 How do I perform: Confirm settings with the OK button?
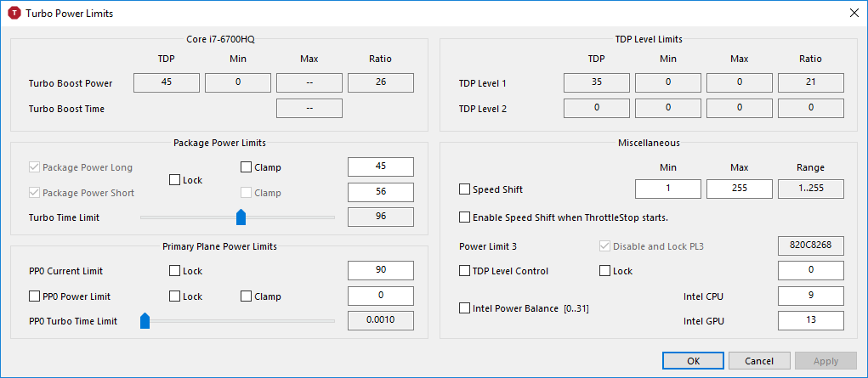pyautogui.click(x=693, y=361)
